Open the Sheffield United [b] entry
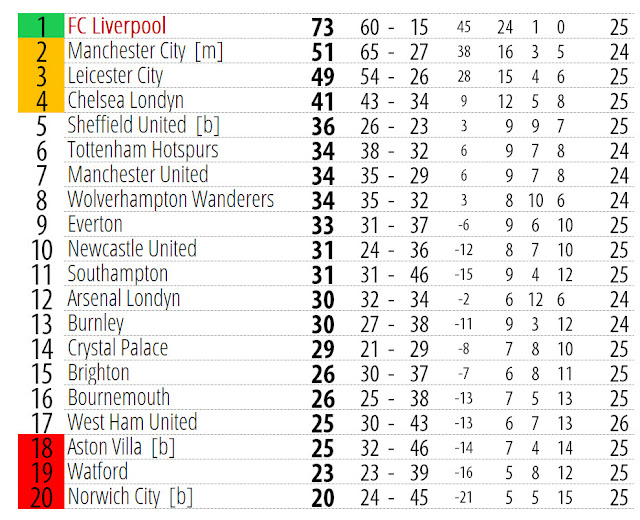 (x=144, y=126)
